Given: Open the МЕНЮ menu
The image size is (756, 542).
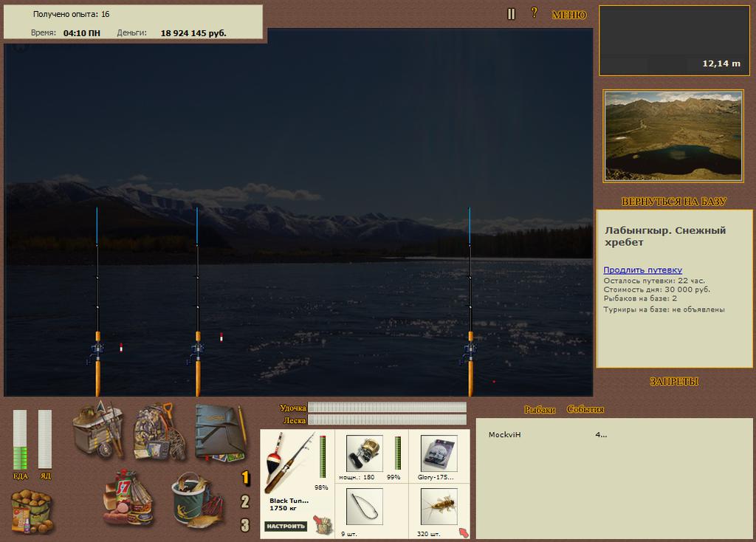Looking at the screenshot, I should 569,15.
